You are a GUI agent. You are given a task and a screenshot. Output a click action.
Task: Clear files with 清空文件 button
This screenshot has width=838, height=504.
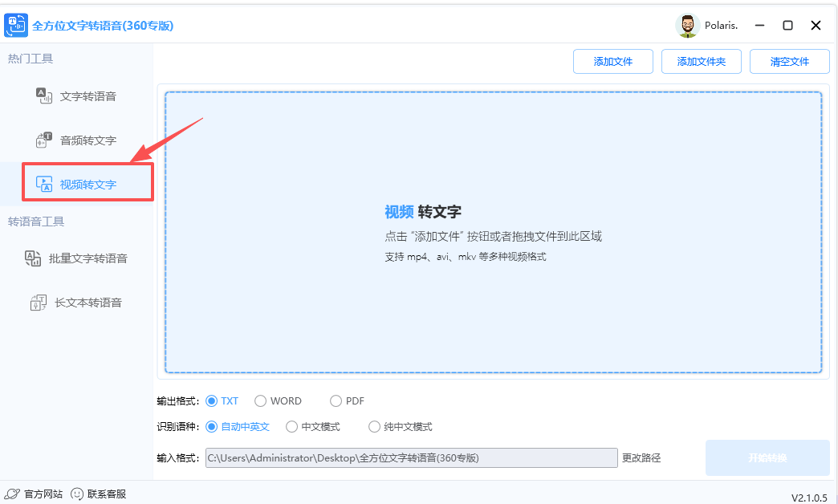[x=789, y=61]
